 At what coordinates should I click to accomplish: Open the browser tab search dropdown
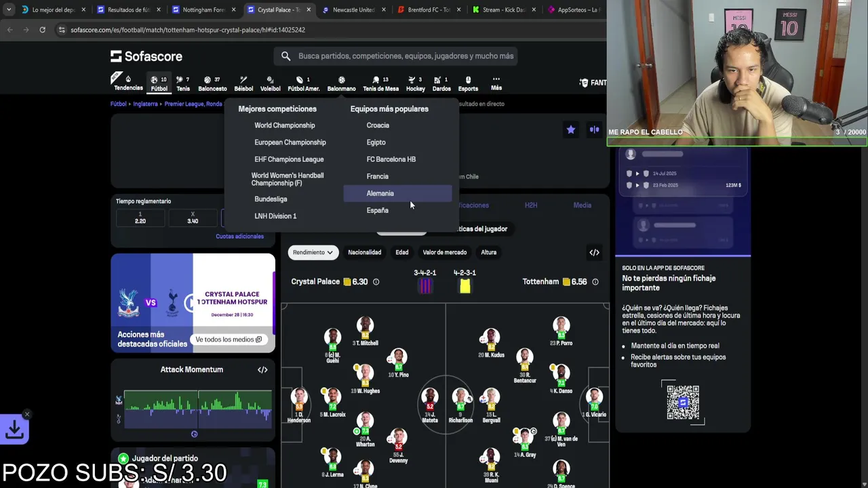pos(8,9)
